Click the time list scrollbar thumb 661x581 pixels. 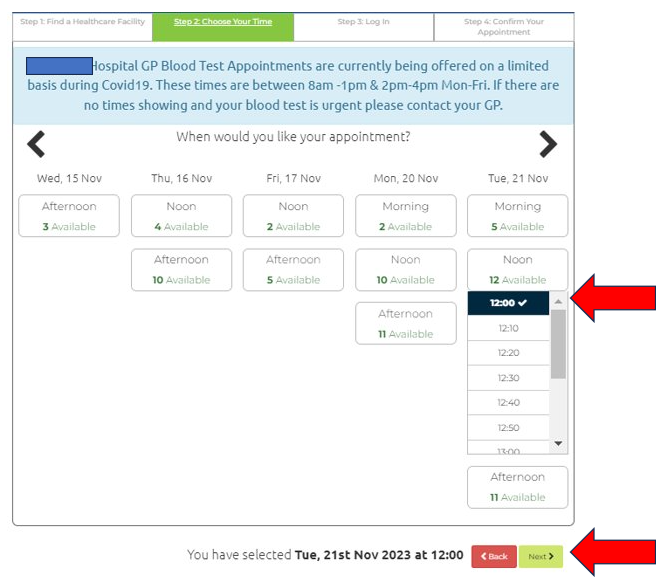[x=558, y=343]
